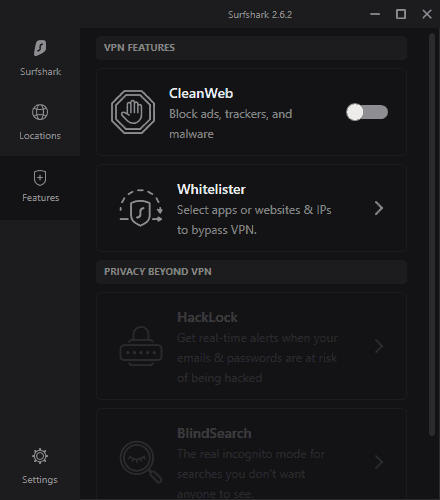Switch to the Locations tab label
The height and width of the screenshot is (500, 440).
pyautogui.click(x=40, y=136)
